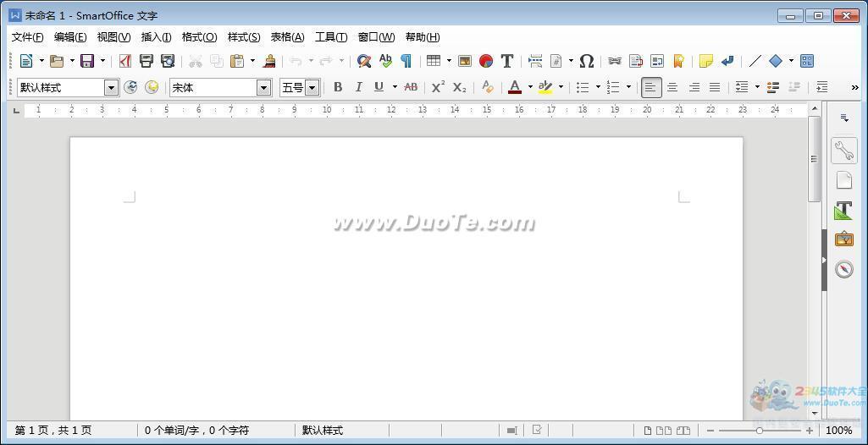This screenshot has width=868, height=445.
Task: Open sidebar Navigator compass icon
Action: click(x=844, y=269)
